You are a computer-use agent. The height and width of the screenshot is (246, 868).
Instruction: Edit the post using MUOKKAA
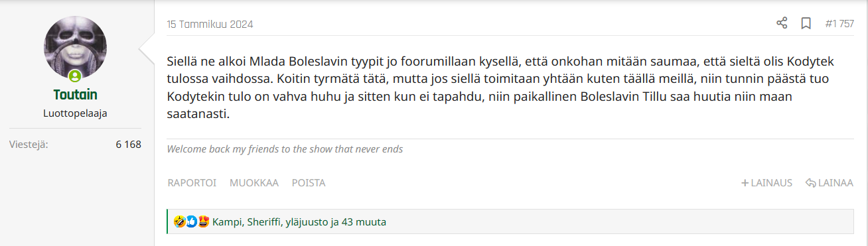[x=254, y=183]
